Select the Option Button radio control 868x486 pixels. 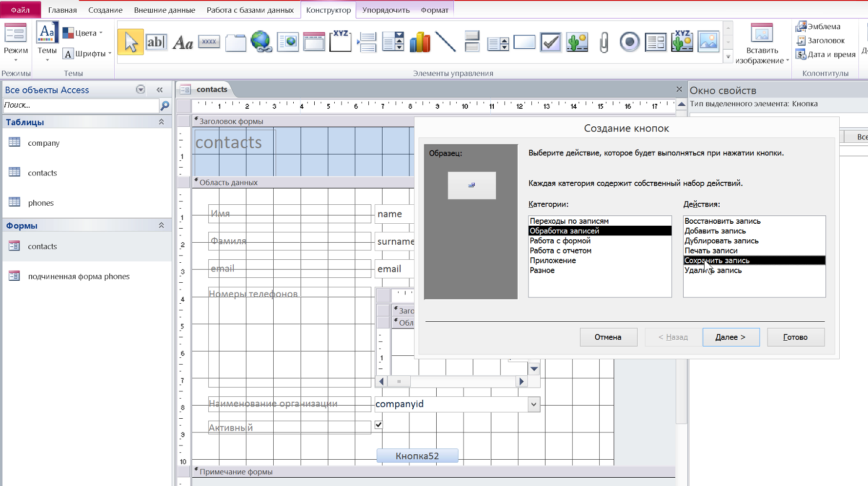pos(629,42)
